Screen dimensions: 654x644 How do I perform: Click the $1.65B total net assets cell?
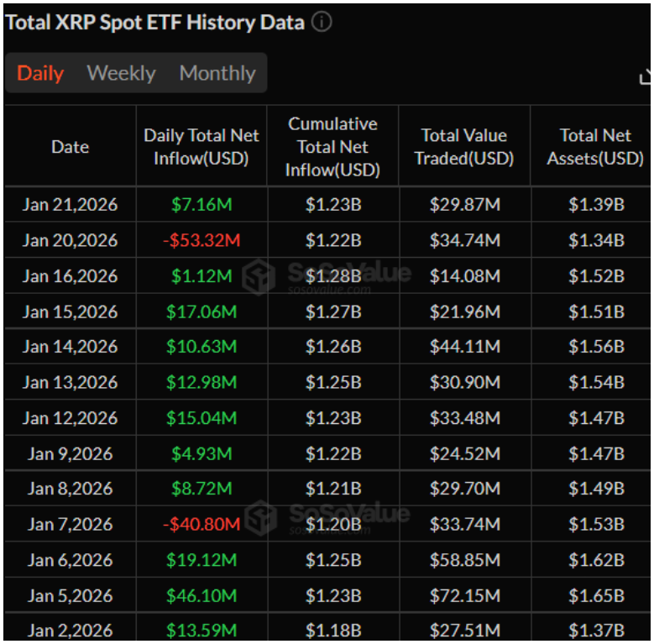(x=595, y=595)
